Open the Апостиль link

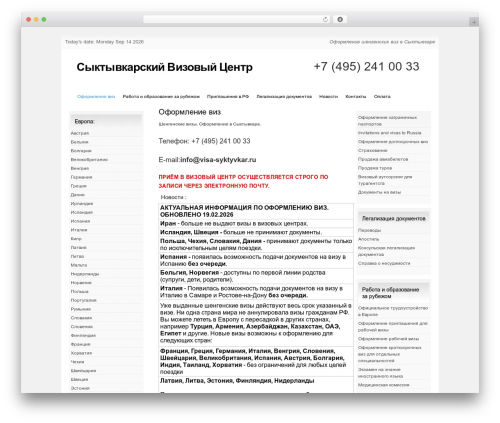tap(368, 239)
